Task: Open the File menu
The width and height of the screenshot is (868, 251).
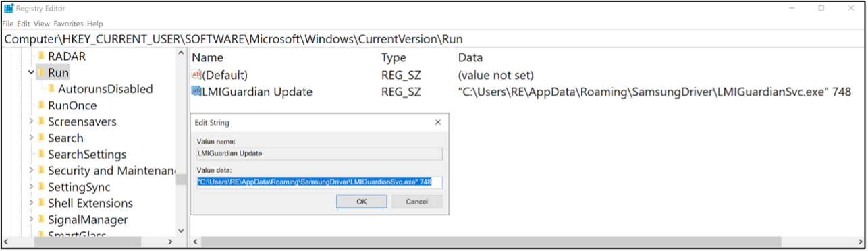Action: [x=8, y=24]
